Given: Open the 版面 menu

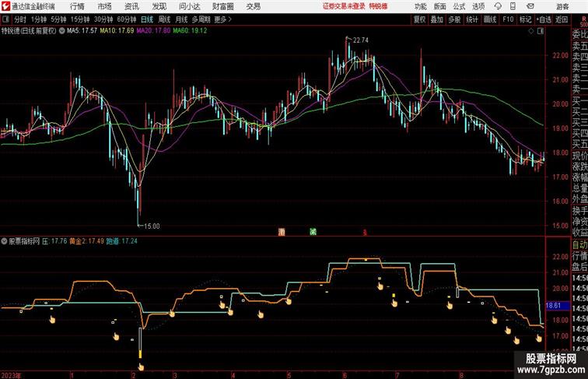Looking at the screenshot, I should pyautogui.click(x=440, y=6).
